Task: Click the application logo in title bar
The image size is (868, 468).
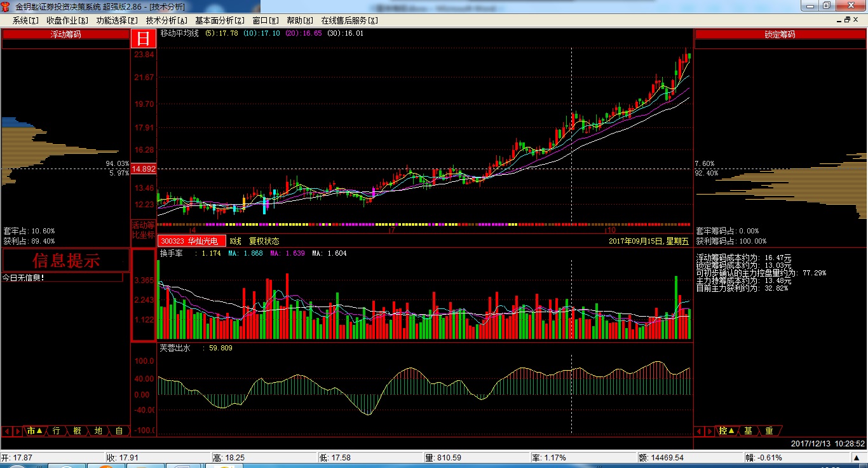Action: pos(6,6)
